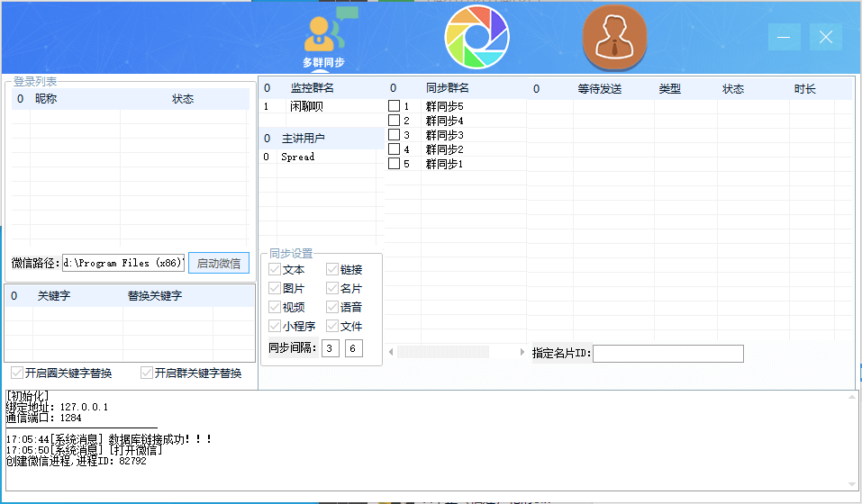Click the 监控群名 column header
Screen dimensions: 862x504
click(x=312, y=88)
